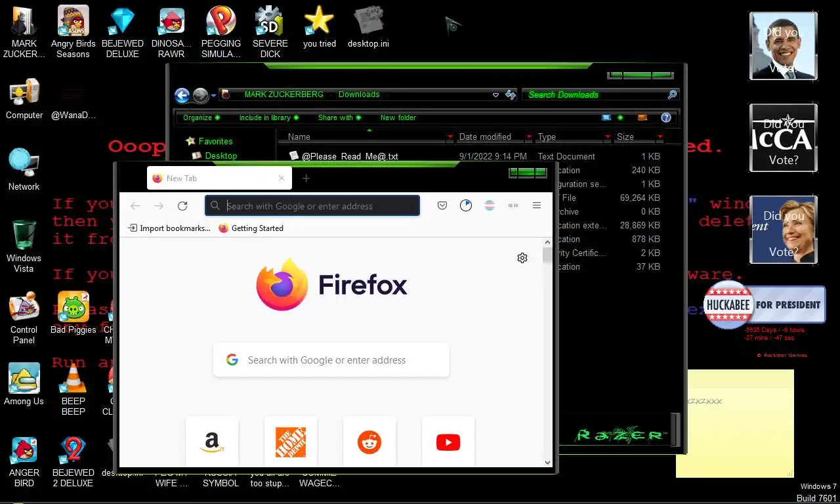Select the Among Us desktop icon
Image resolution: width=840 pixels, height=504 pixels.
coord(24,384)
